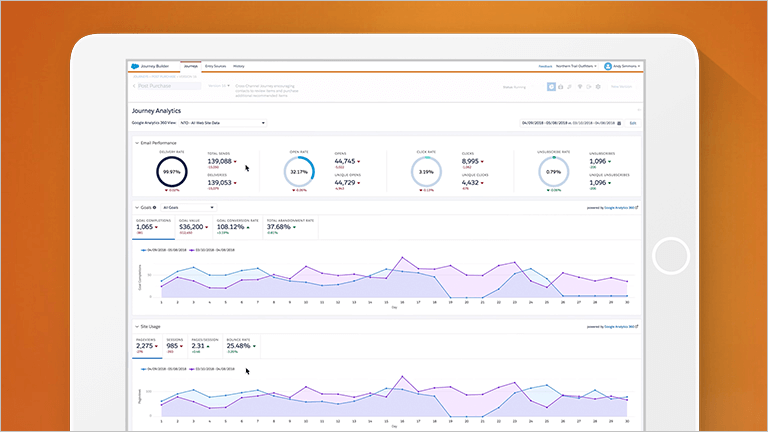Click the 139,053 deliveries value
Image resolution: width=768 pixels, height=432 pixels.
tap(219, 183)
